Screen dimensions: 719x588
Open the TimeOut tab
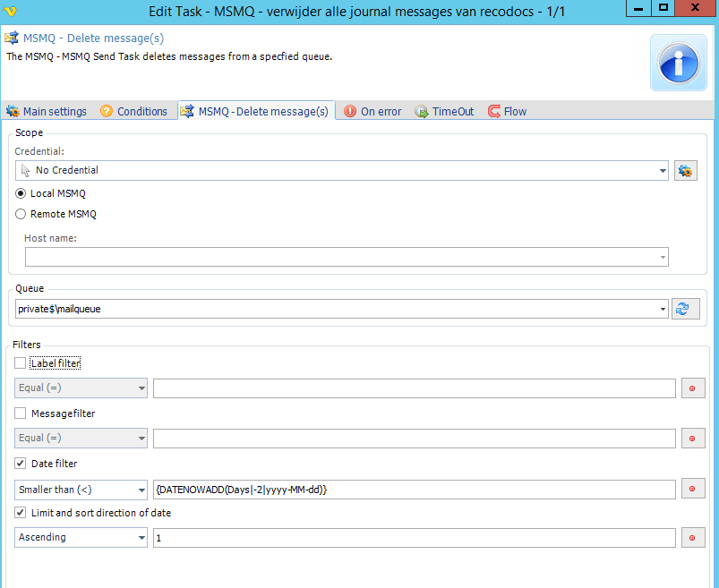click(x=444, y=112)
